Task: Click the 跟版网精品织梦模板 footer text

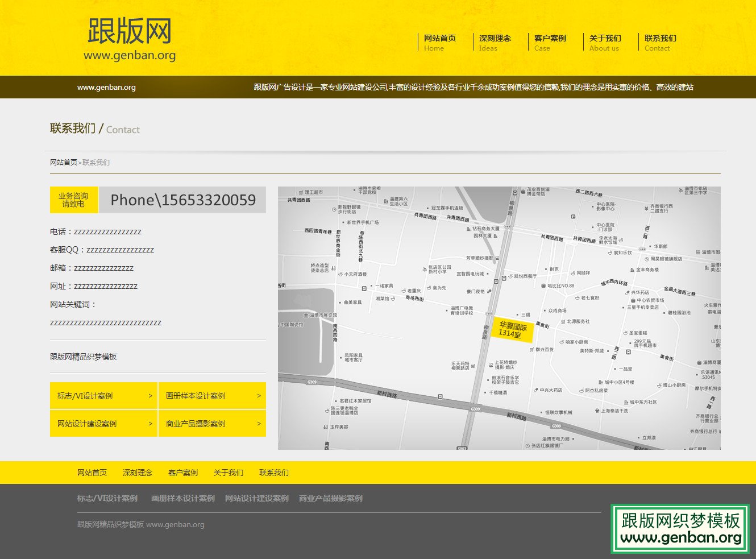Action: point(108,524)
